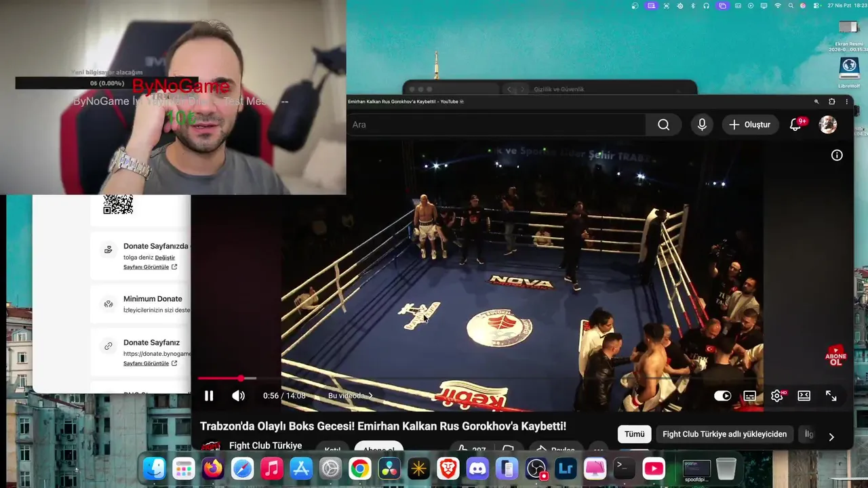Mute the video with the speaker icon
The width and height of the screenshot is (868, 488).
click(238, 396)
